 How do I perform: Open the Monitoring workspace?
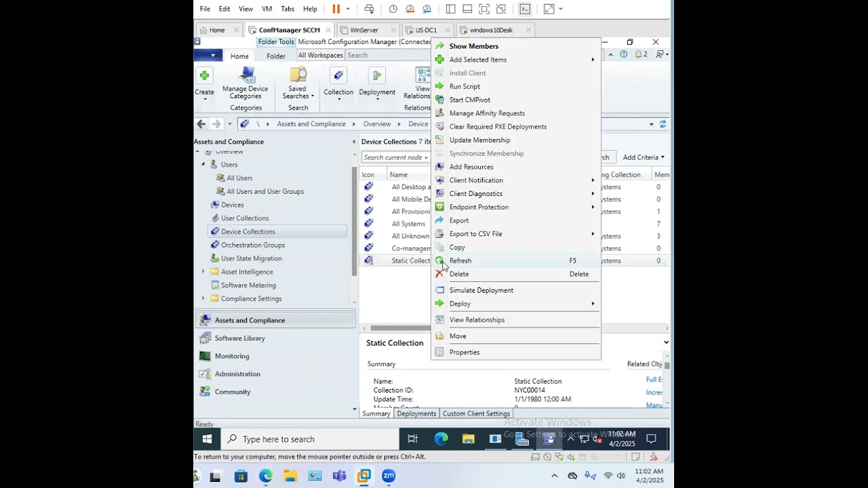tap(232, 357)
